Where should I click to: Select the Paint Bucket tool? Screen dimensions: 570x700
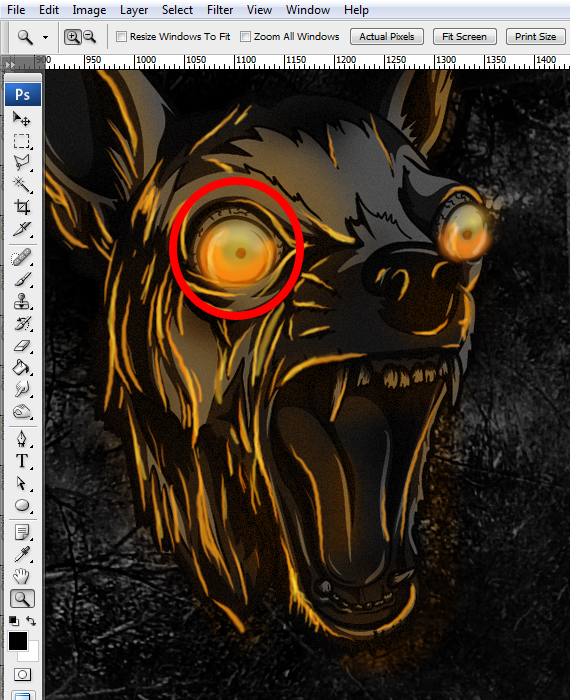pos(21,368)
